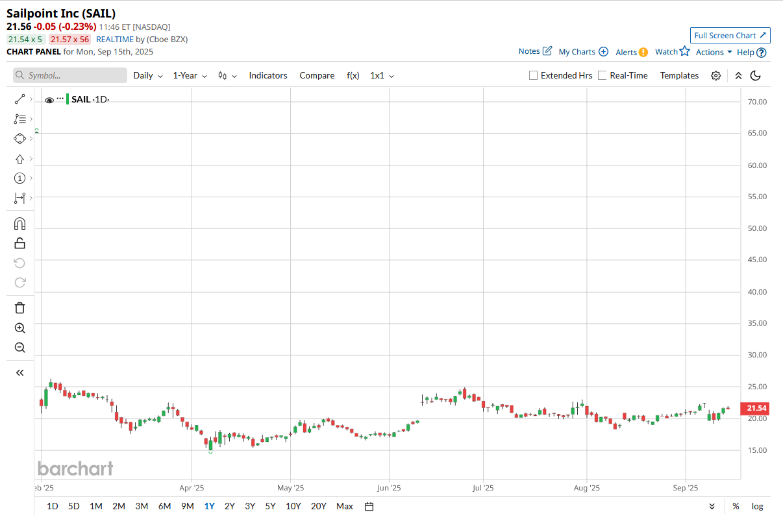The width and height of the screenshot is (783, 532).
Task: Open the Templates menu
Action: click(679, 75)
